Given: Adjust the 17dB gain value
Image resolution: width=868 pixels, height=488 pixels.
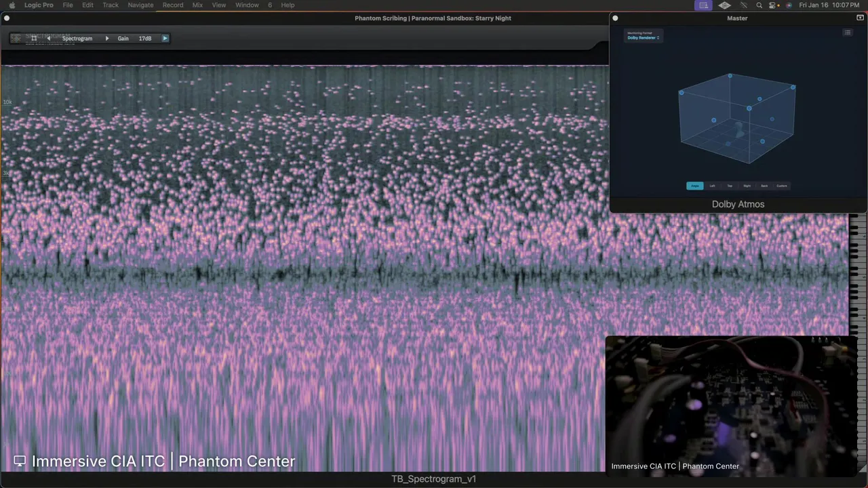Looking at the screenshot, I should tap(145, 39).
